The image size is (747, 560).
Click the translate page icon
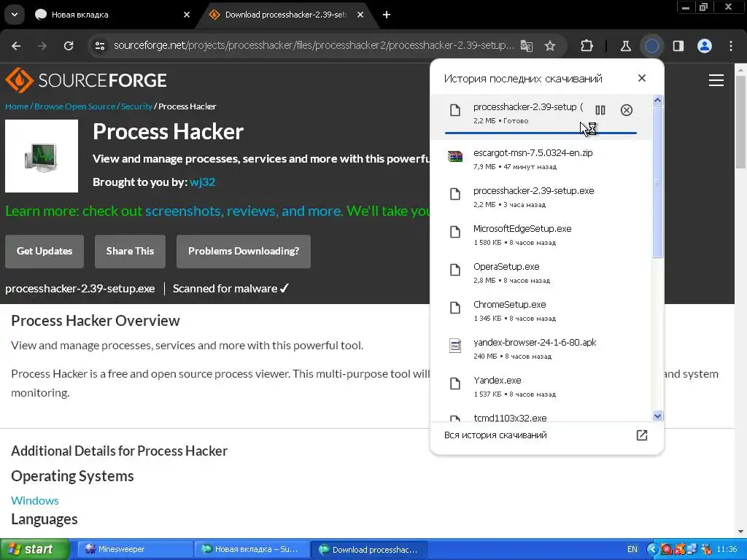527,46
